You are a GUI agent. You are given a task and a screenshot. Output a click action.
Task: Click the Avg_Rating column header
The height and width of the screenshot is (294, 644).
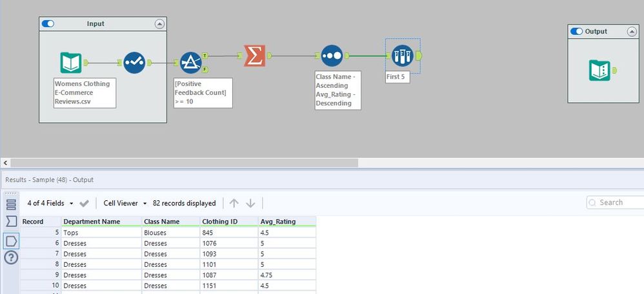pos(287,222)
